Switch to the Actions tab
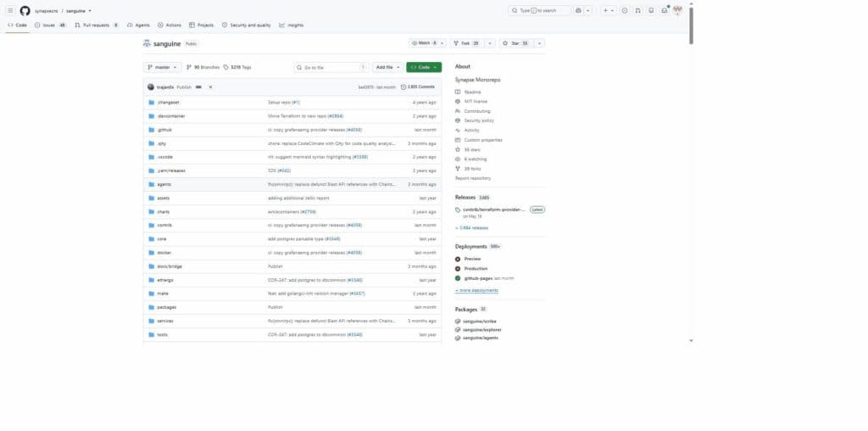Image resolution: width=868 pixels, height=431 pixels. click(x=170, y=25)
